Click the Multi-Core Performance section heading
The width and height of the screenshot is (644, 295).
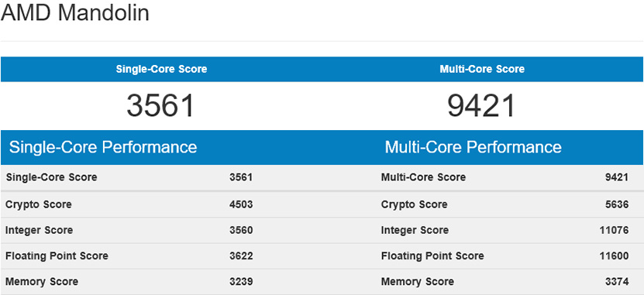pos(474,147)
